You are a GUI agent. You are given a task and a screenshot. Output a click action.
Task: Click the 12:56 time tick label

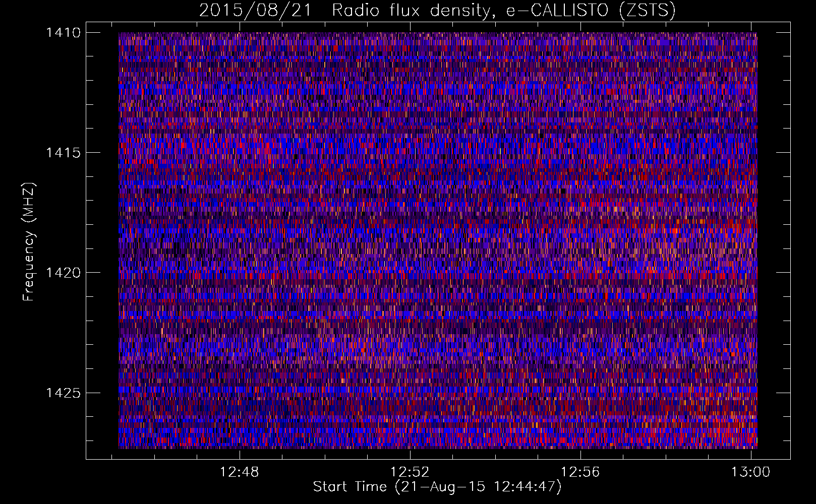[x=580, y=472]
